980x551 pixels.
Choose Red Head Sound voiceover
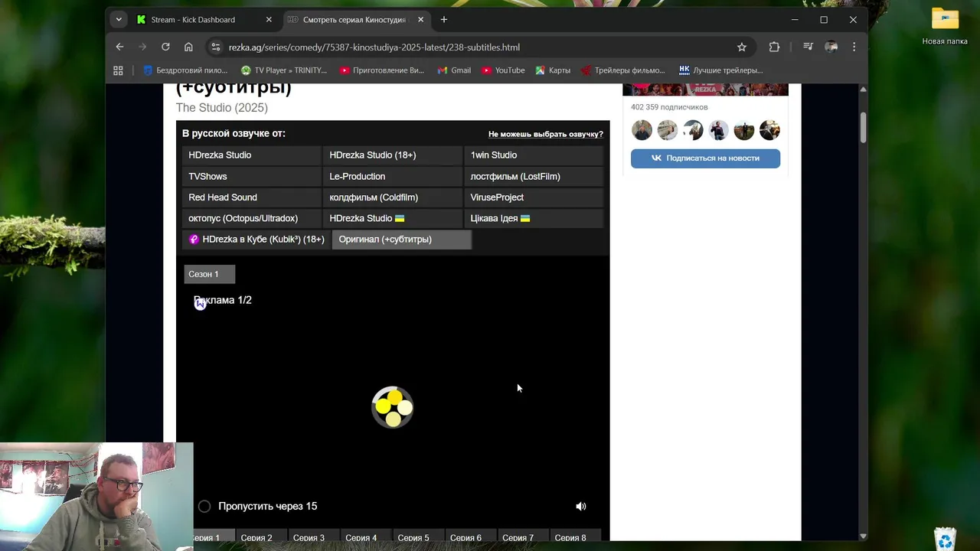[252, 197]
